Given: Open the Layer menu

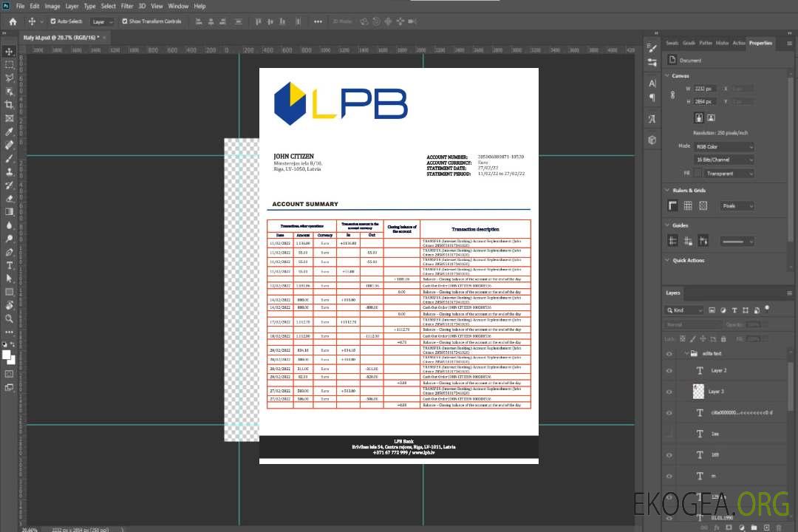Looking at the screenshot, I should 72,6.
